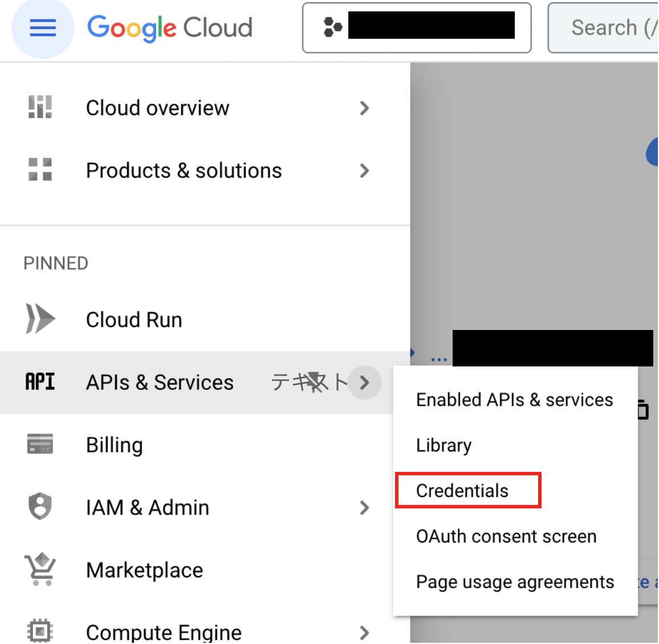Click the Products & solutions grid icon
Image resolution: width=659 pixels, height=644 pixels.
(40, 170)
